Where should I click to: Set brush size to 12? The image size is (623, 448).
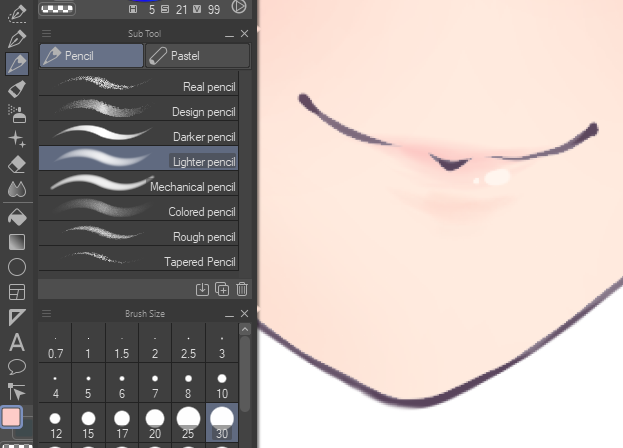click(x=55, y=423)
